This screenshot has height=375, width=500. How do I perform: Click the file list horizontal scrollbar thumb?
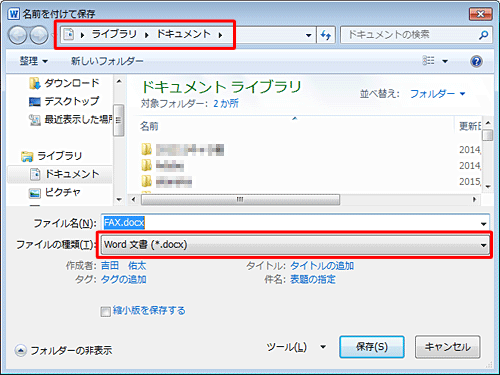click(240, 200)
